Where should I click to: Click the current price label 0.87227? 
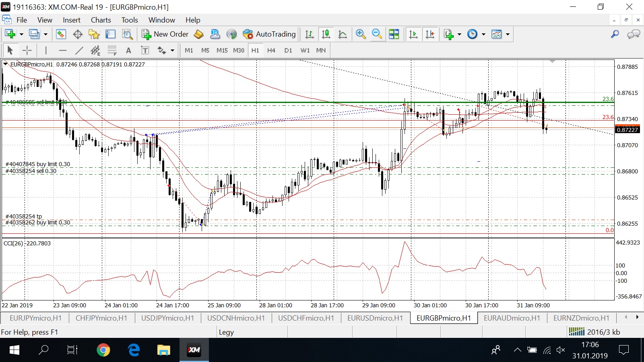click(x=627, y=130)
